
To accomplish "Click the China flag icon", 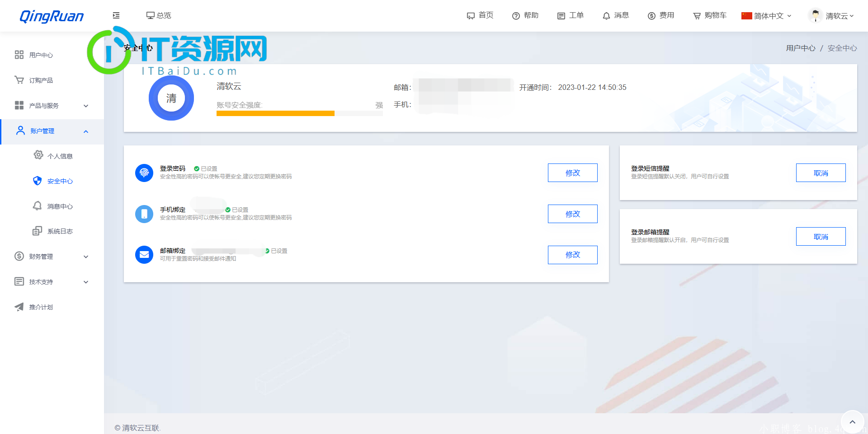I will [x=746, y=16].
